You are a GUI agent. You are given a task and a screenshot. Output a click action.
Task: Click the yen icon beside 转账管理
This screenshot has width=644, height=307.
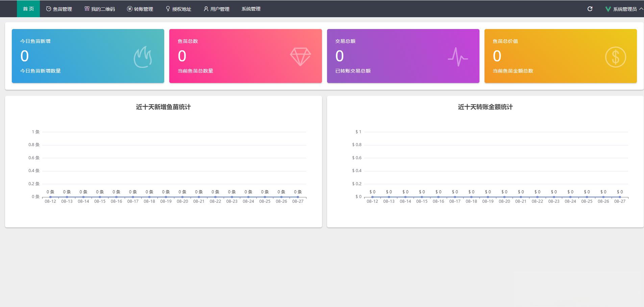coord(130,9)
